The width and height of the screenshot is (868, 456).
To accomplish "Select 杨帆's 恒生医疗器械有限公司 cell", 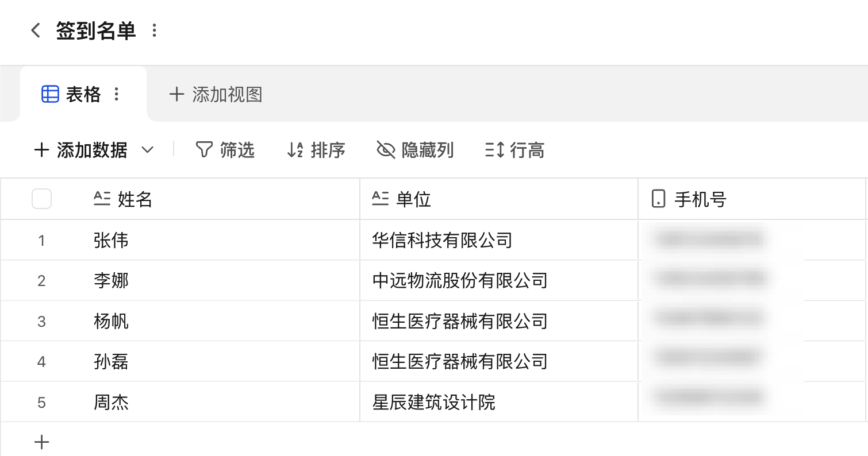I will coord(499,321).
